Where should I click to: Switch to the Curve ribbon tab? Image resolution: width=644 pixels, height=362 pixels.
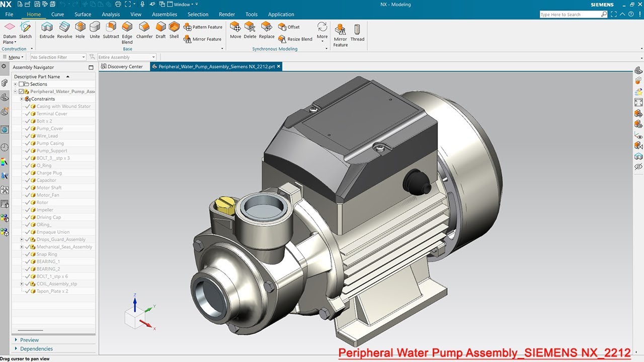[57, 15]
